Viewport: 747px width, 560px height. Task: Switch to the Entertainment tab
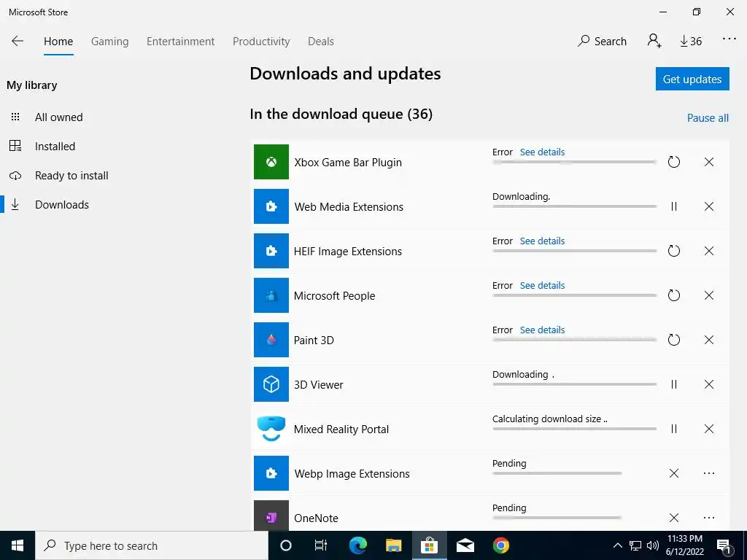pos(181,42)
